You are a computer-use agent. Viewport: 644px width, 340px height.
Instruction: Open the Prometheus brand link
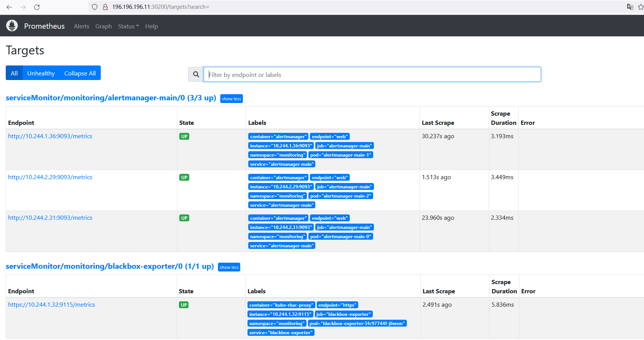click(x=44, y=26)
